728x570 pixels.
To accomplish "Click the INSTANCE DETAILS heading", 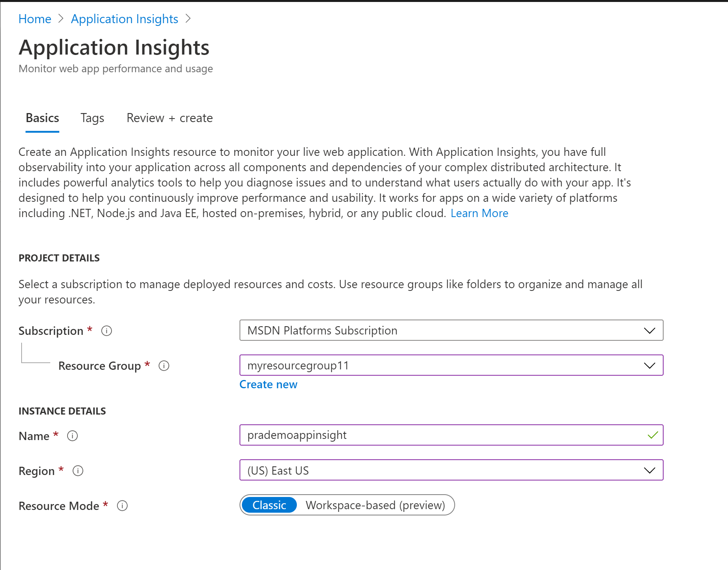I will (x=62, y=411).
